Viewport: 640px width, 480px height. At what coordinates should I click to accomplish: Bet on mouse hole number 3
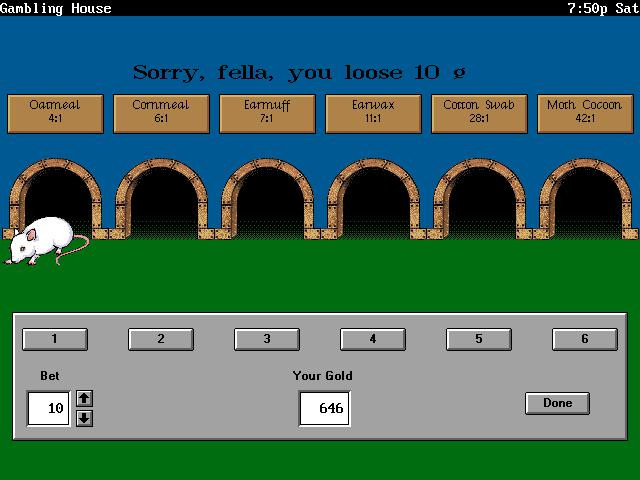click(267, 339)
